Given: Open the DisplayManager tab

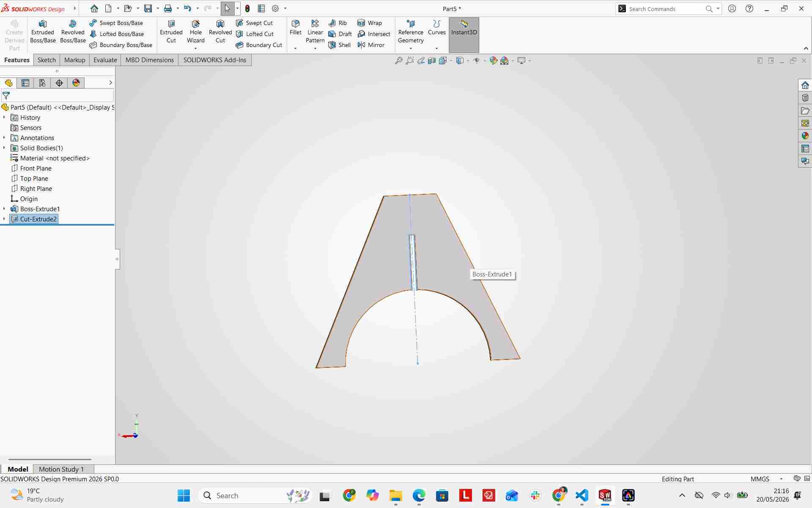Looking at the screenshot, I should [x=76, y=83].
